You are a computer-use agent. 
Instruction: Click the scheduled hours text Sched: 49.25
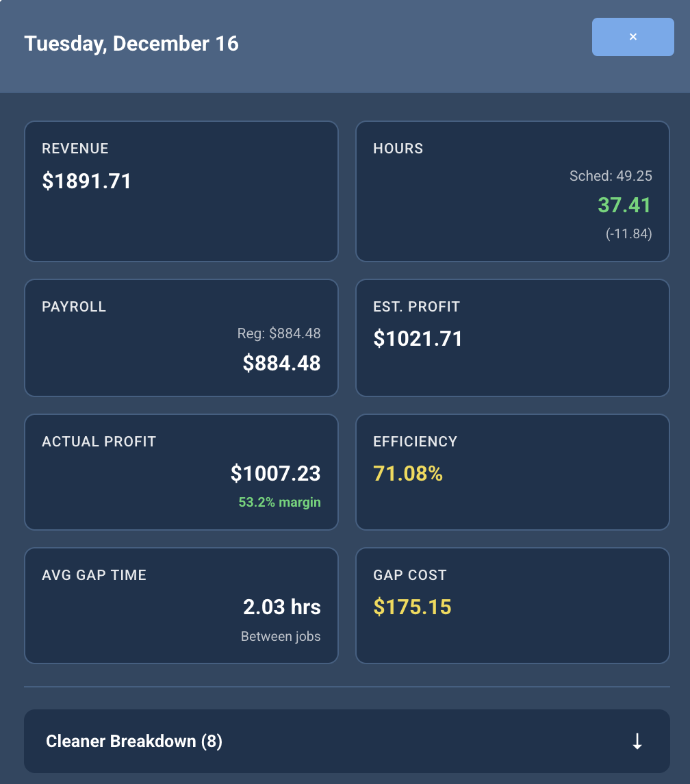point(611,176)
